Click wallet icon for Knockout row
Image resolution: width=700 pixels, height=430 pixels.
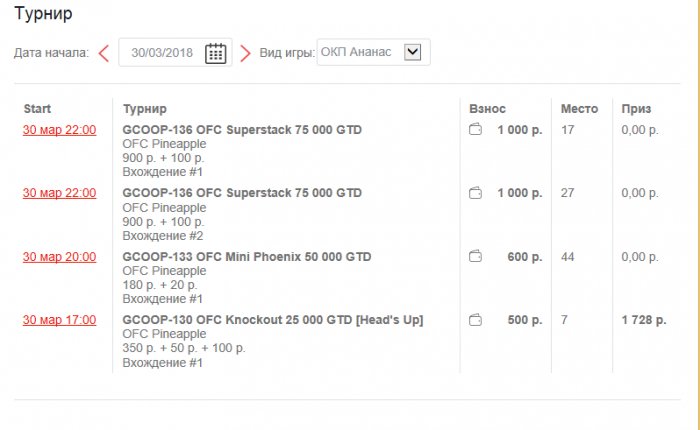476,320
